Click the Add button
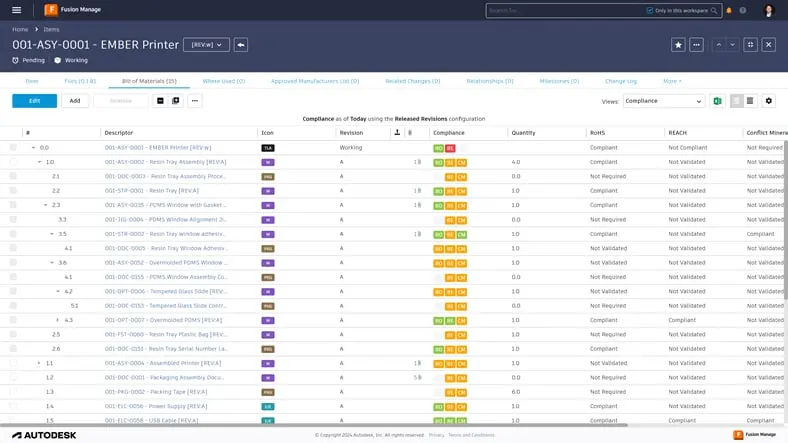Image resolution: width=788 pixels, height=443 pixels. coord(75,101)
